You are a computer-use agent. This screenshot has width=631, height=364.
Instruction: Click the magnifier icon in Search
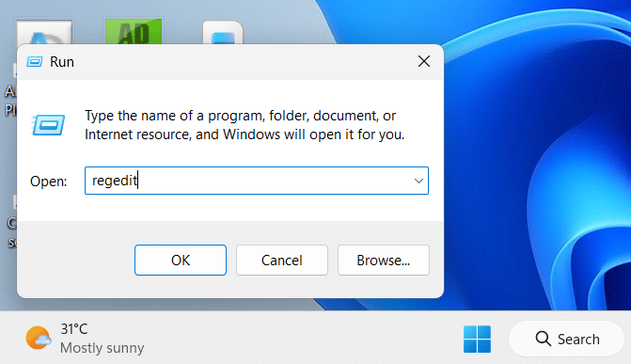click(x=543, y=339)
